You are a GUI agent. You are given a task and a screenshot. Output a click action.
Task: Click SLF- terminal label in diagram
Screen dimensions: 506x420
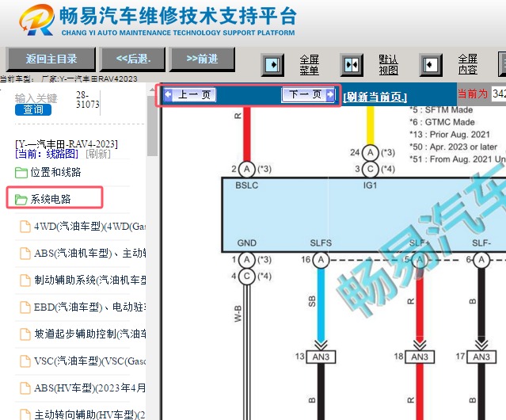point(481,243)
